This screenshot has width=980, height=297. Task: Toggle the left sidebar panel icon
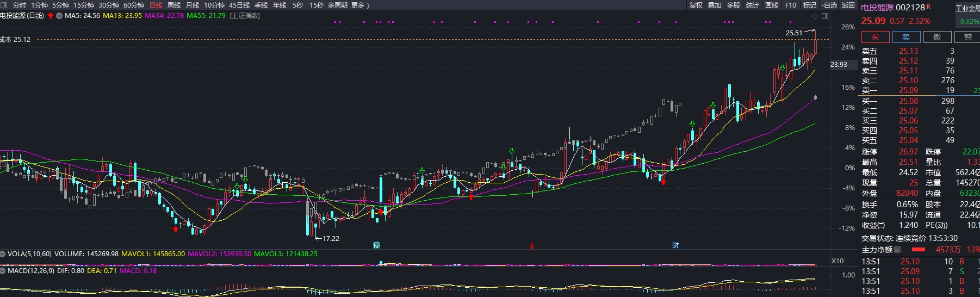(x=5, y=5)
